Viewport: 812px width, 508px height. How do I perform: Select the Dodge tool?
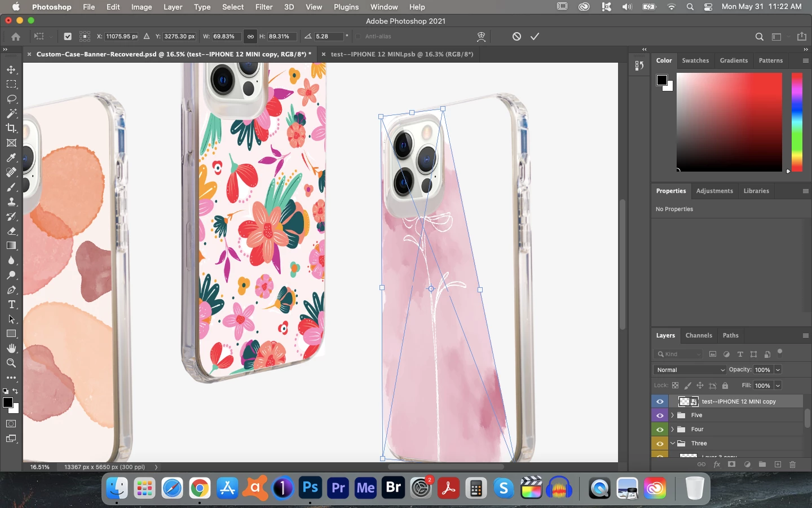coord(11,275)
